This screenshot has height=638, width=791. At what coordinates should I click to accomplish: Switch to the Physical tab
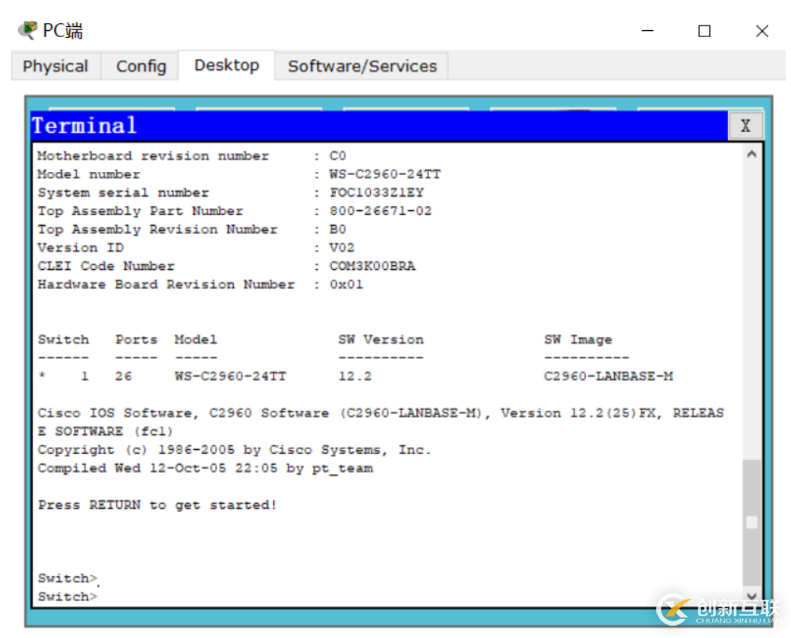click(55, 66)
